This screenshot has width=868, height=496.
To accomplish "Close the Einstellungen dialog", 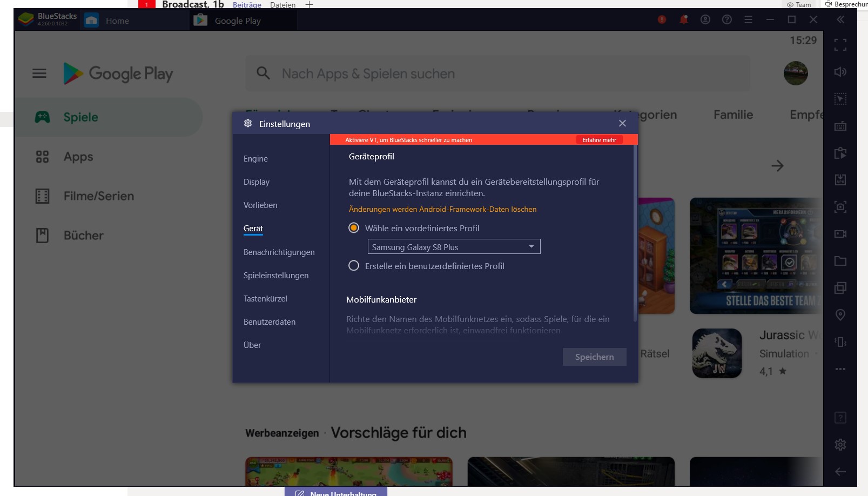I will (622, 124).
